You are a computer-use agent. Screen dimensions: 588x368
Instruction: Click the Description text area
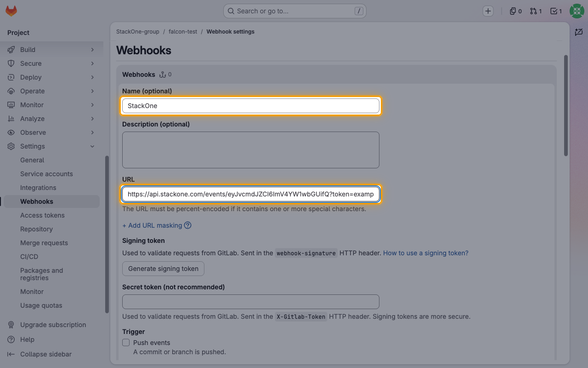tap(251, 150)
